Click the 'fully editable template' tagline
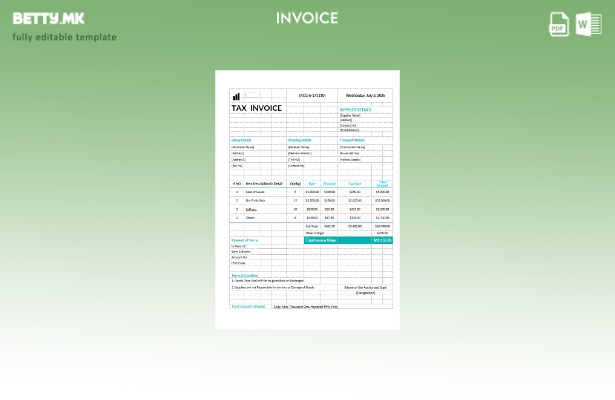This screenshot has width=615, height=400. click(64, 37)
